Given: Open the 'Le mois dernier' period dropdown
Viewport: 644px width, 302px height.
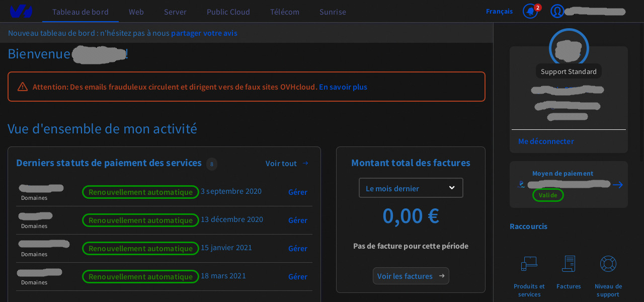Looking at the screenshot, I should 411,188.
